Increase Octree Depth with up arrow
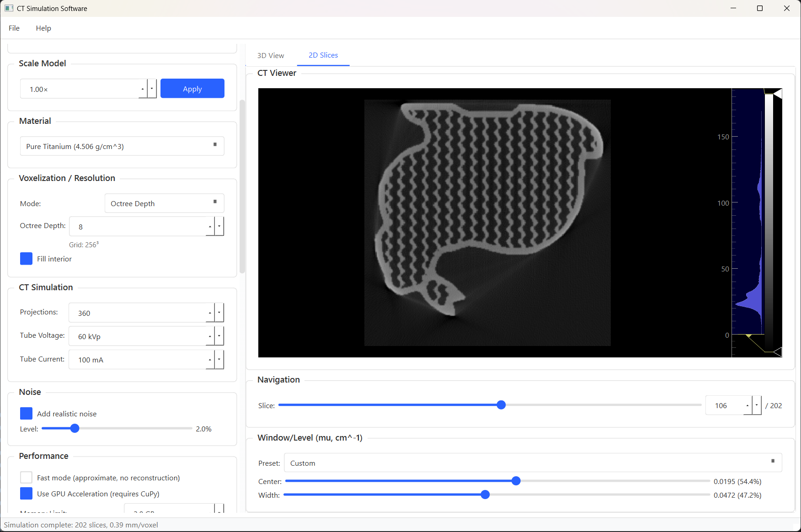801x532 pixels. pos(210,227)
